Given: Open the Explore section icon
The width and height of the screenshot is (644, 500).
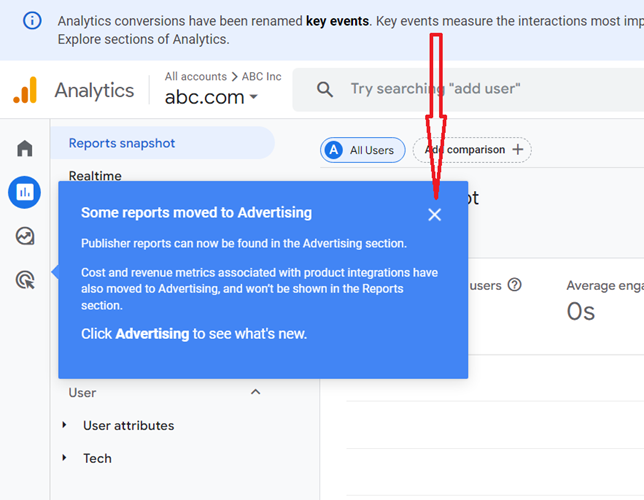Looking at the screenshot, I should 25,236.
